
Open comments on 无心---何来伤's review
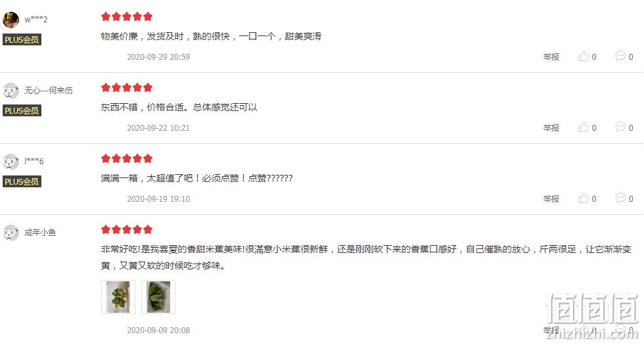624,127
